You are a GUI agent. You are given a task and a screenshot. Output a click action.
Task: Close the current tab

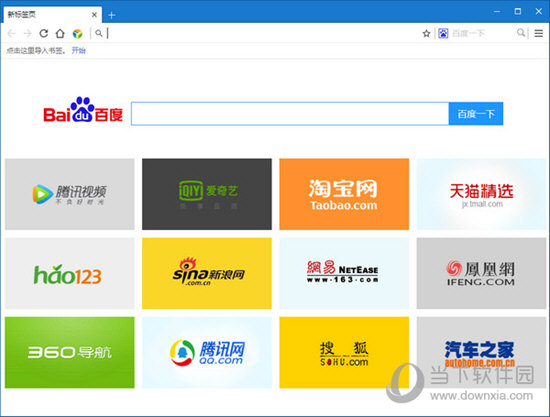[94, 15]
